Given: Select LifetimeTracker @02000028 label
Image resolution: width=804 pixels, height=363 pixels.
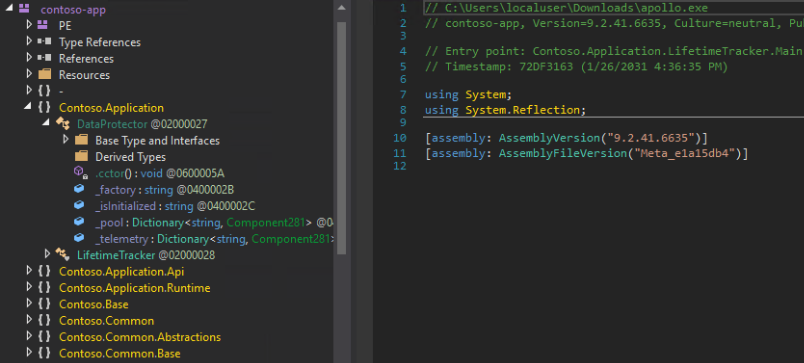Looking at the screenshot, I should pyautogui.click(x=146, y=255).
